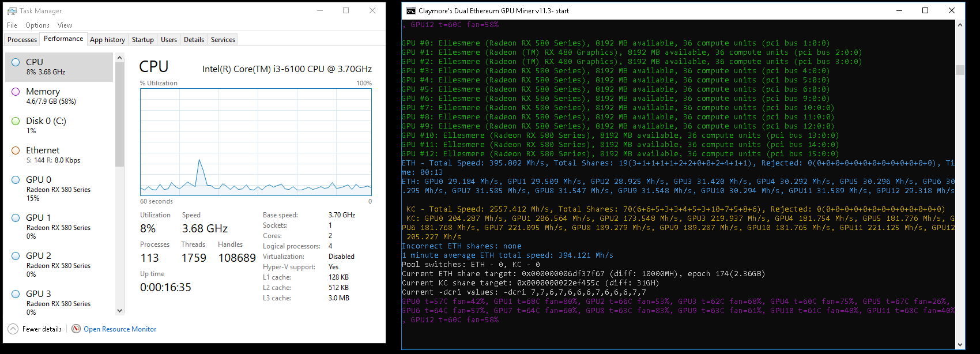
Task: Click sidebar scrollbar up arrow in Task Manager
Action: [x=120, y=58]
